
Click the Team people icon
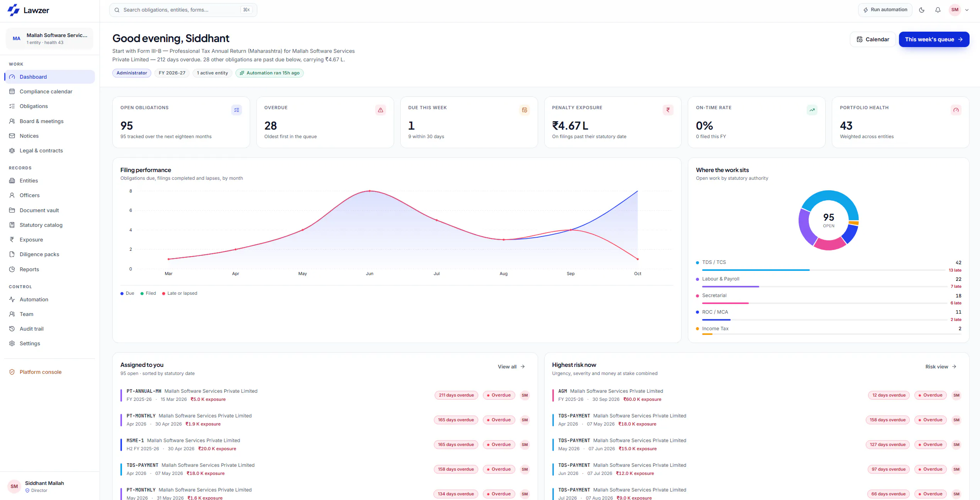12,314
